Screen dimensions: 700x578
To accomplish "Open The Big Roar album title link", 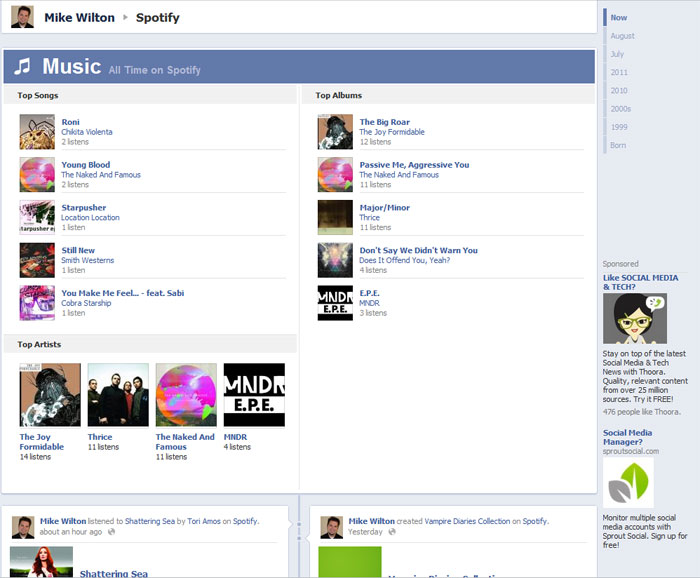I will [385, 122].
